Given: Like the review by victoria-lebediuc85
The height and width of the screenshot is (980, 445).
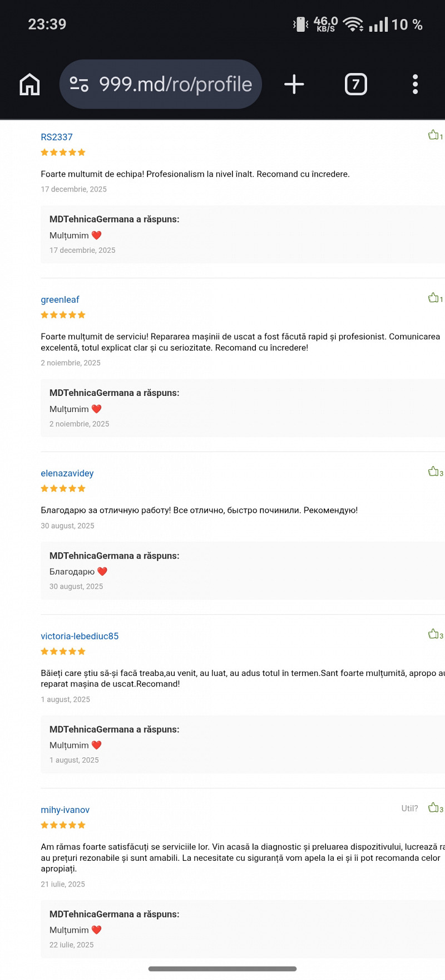Looking at the screenshot, I should pos(433,634).
